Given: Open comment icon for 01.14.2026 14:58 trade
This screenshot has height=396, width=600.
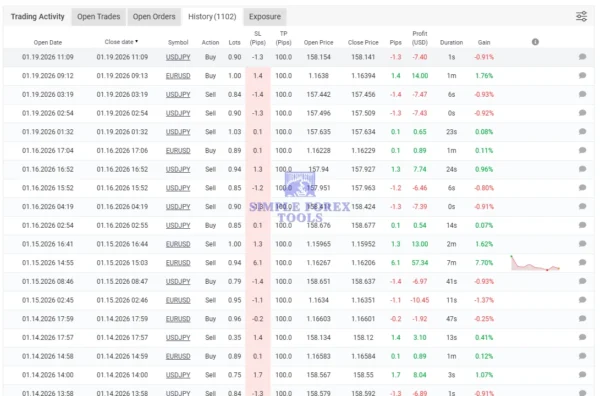Looking at the screenshot, I should coord(582,356).
